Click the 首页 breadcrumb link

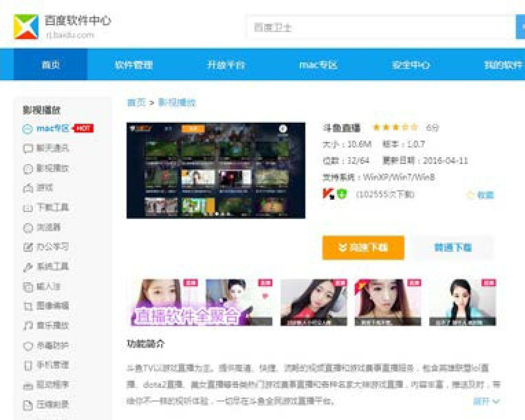(136, 103)
